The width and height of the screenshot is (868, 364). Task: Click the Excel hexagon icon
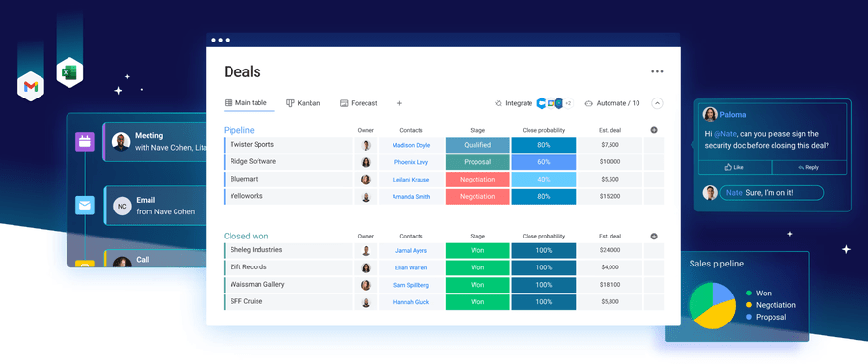69,72
